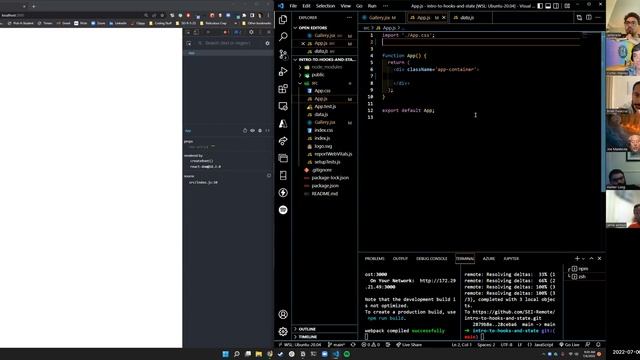The width and height of the screenshot is (640, 360).
Task: Open the Explorer more actions ellipsis
Action: (x=349, y=18)
